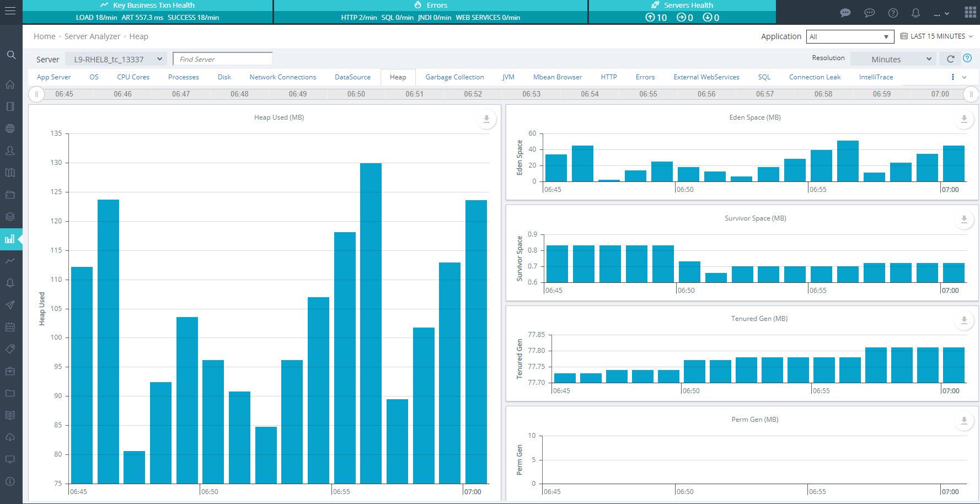Open the Last 15 Minutes time range
Screen dimensions: 980x504
click(x=937, y=36)
